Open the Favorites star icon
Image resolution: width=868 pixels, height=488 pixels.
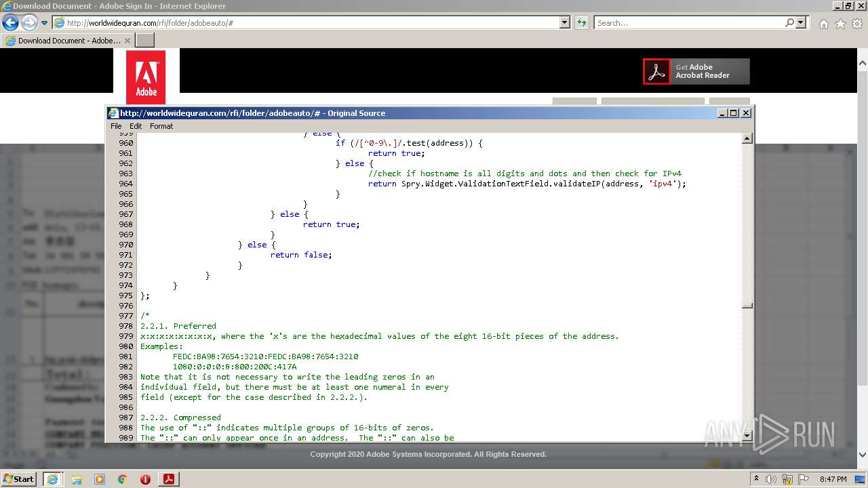coord(840,23)
